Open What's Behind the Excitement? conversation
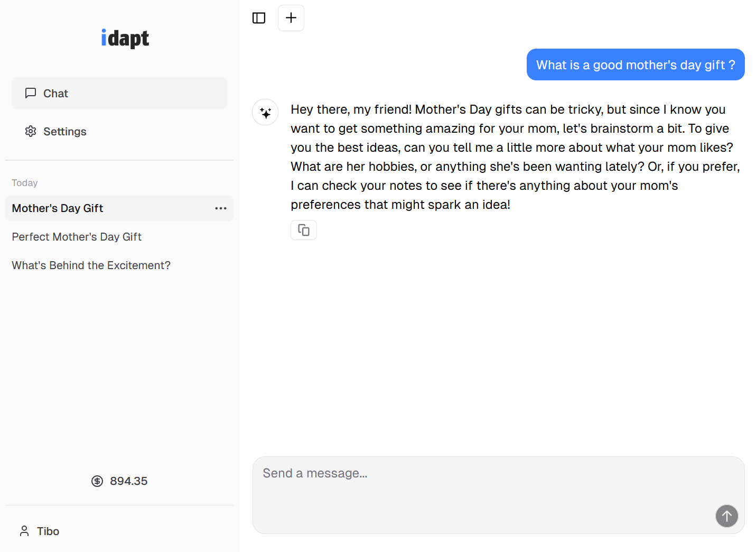This screenshot has width=756, height=552. tap(119, 265)
